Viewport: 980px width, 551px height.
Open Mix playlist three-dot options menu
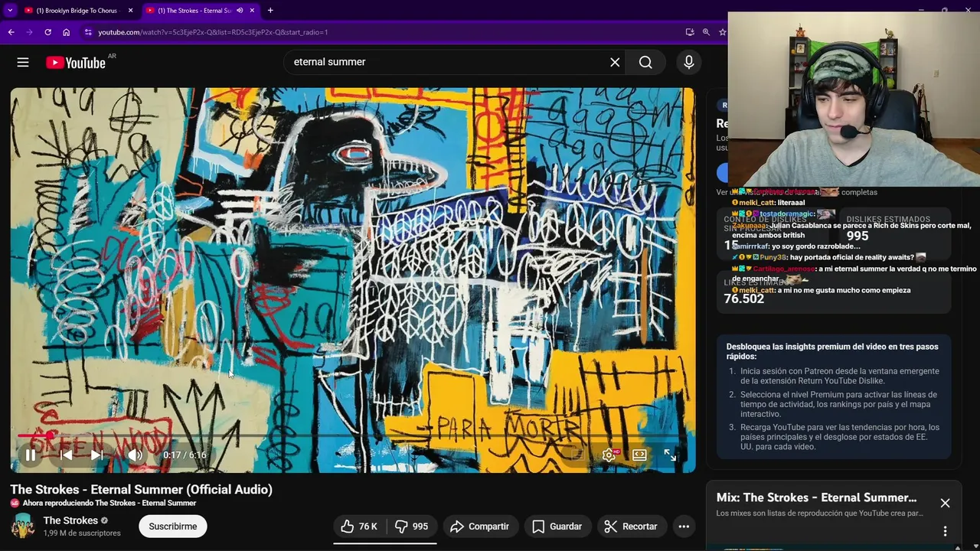coord(945,531)
